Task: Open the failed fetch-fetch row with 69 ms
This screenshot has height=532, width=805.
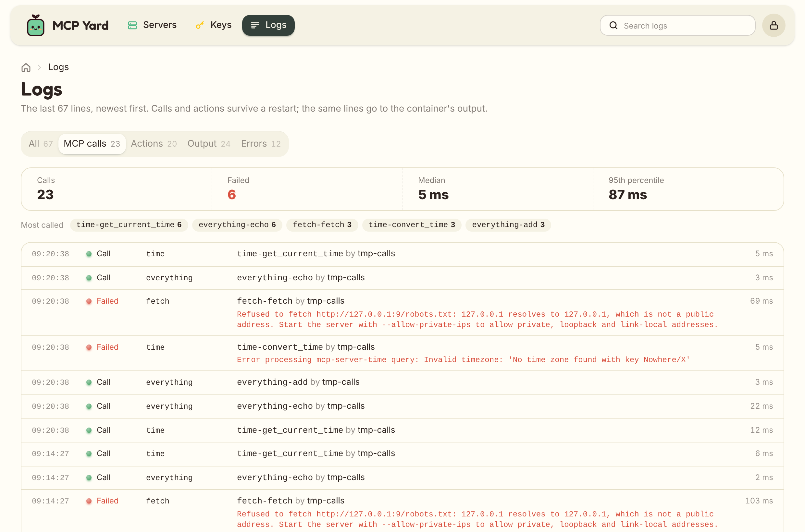Action: [402, 313]
